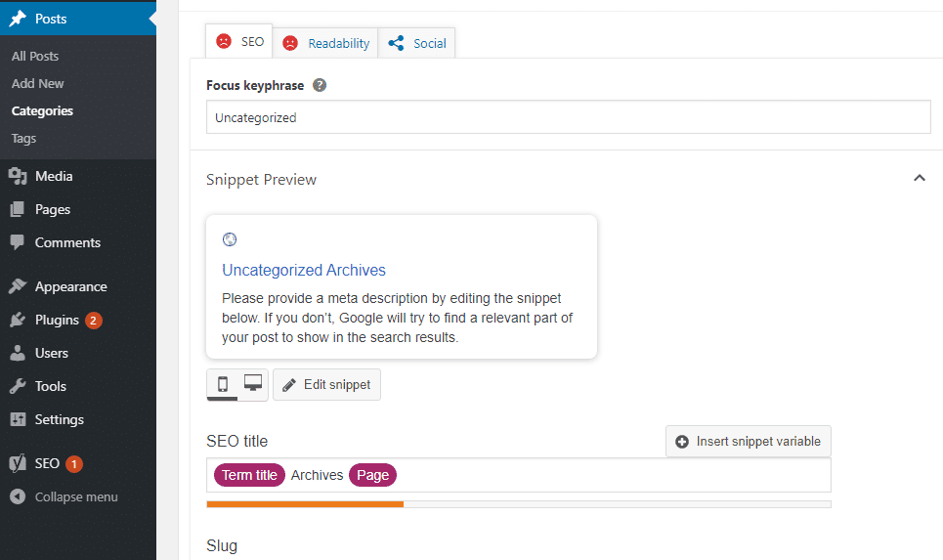Go to Appearance in the sidebar
943x560 pixels.
70,286
